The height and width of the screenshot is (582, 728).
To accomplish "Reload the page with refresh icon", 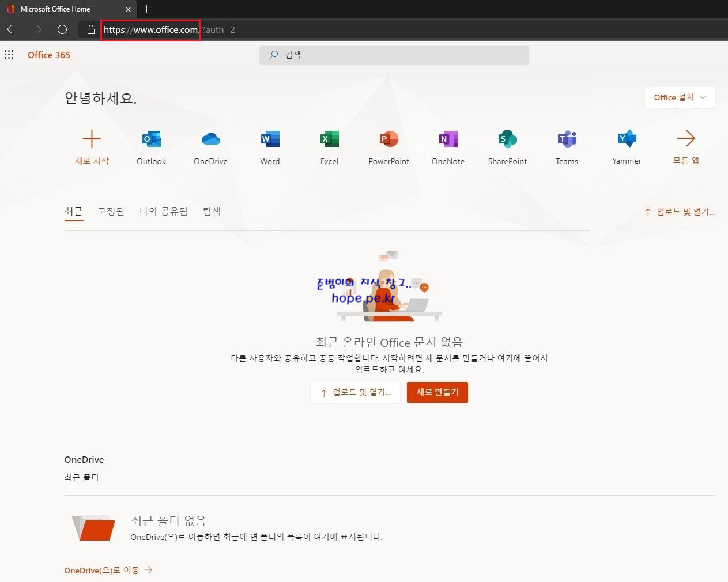I will click(62, 29).
